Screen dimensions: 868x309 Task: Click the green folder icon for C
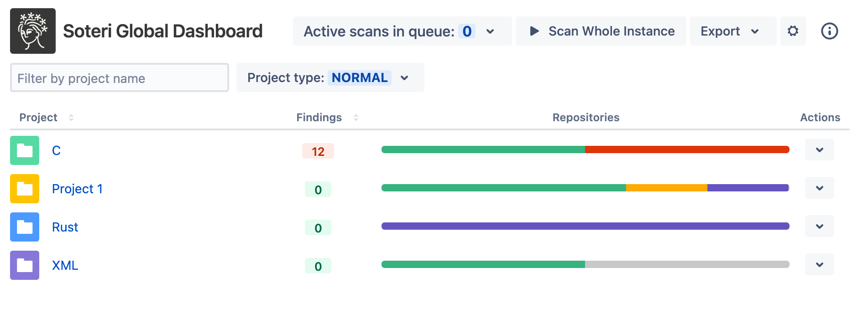point(25,150)
